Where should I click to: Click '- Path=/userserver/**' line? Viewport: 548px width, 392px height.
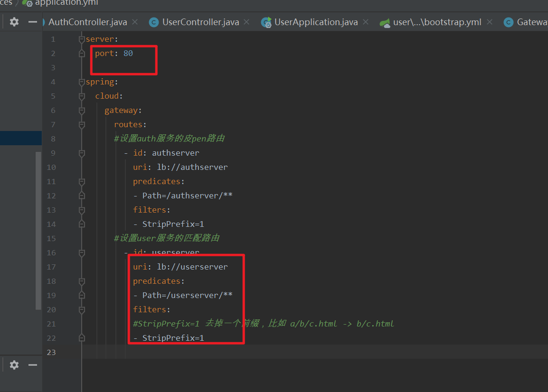pyautogui.click(x=183, y=295)
